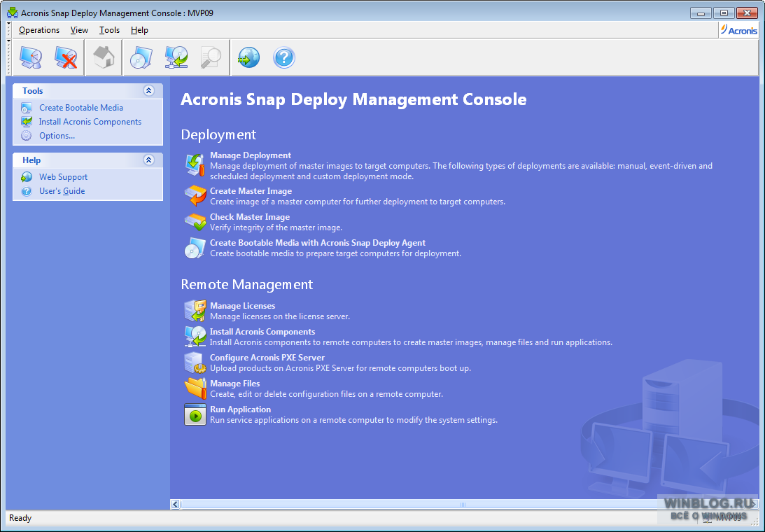Open the Create Master Image link

tap(251, 191)
